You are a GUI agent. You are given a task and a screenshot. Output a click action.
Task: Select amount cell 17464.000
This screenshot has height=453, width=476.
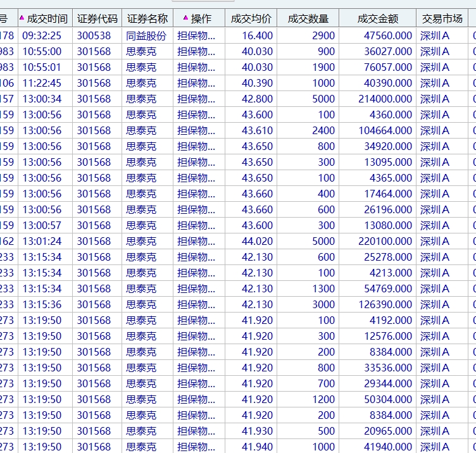click(x=388, y=194)
